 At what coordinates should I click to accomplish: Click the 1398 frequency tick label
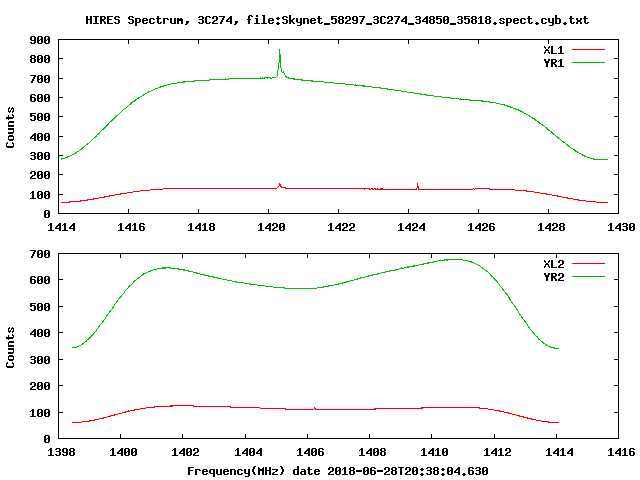click(61, 452)
